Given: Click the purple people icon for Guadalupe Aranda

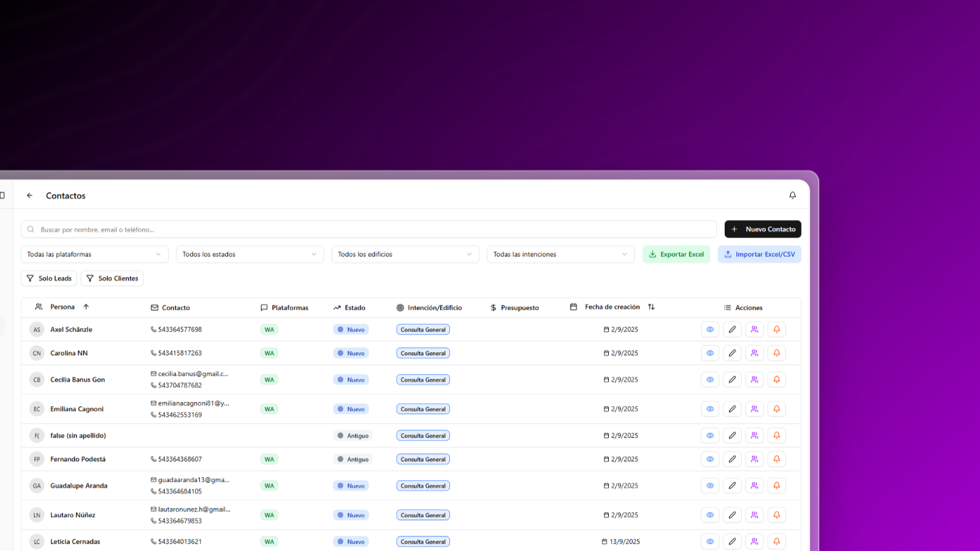Looking at the screenshot, I should tap(754, 486).
